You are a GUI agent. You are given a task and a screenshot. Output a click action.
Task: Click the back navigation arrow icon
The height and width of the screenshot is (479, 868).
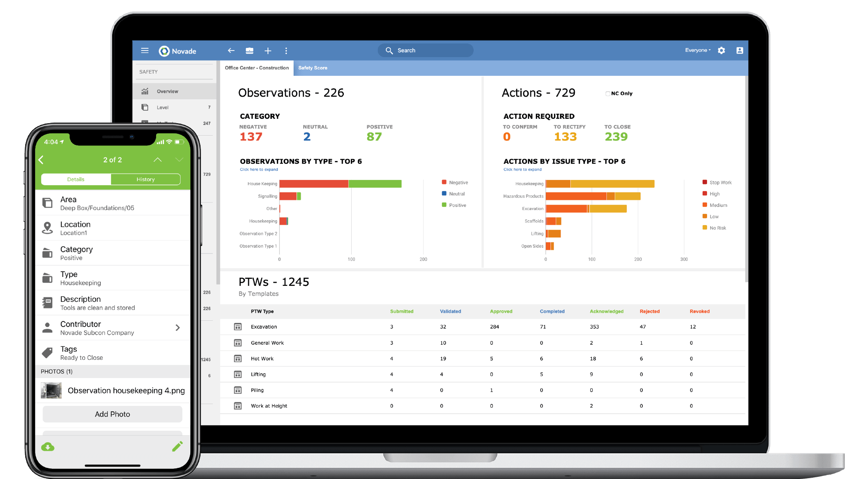click(231, 50)
